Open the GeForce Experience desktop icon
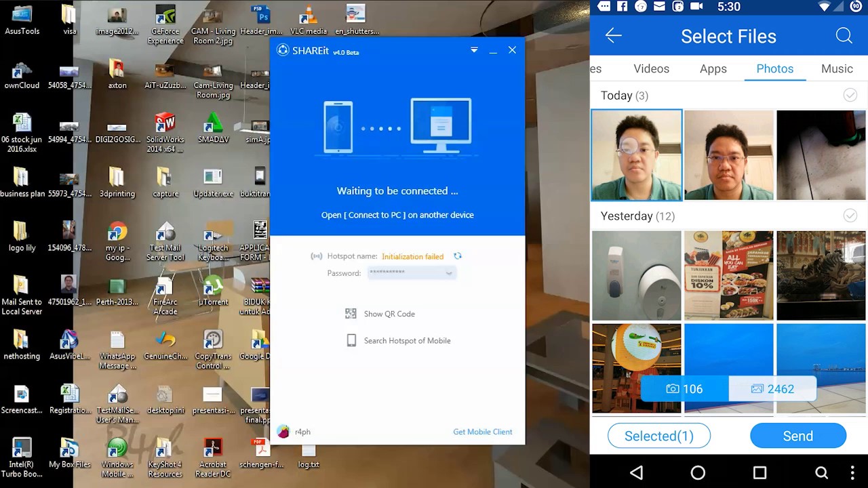 pyautogui.click(x=165, y=24)
